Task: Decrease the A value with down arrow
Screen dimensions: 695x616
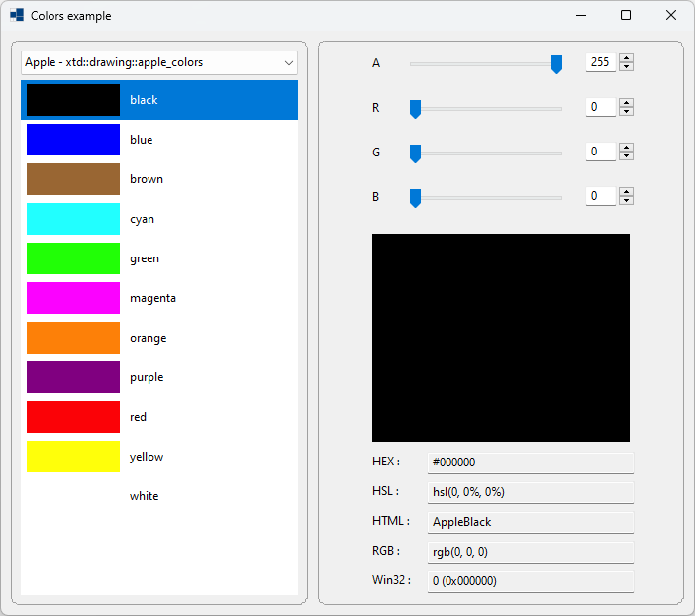Action: [x=626, y=67]
